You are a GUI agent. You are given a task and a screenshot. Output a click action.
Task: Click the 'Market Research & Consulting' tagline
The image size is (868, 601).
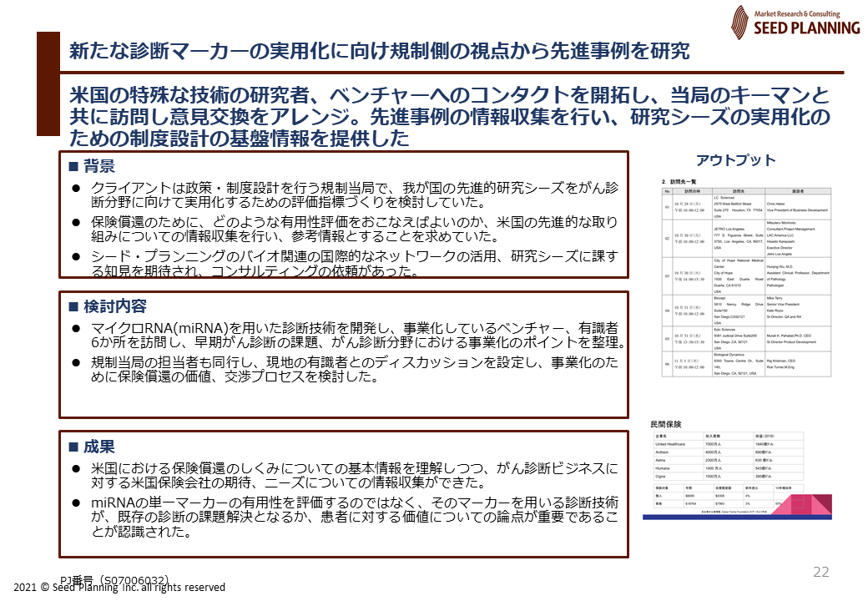[x=797, y=13]
